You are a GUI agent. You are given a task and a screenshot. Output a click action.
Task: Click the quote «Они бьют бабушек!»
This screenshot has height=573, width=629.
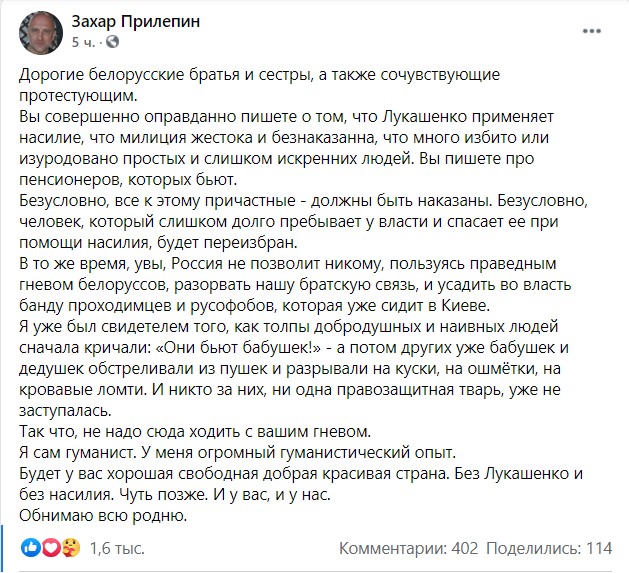[237, 347]
